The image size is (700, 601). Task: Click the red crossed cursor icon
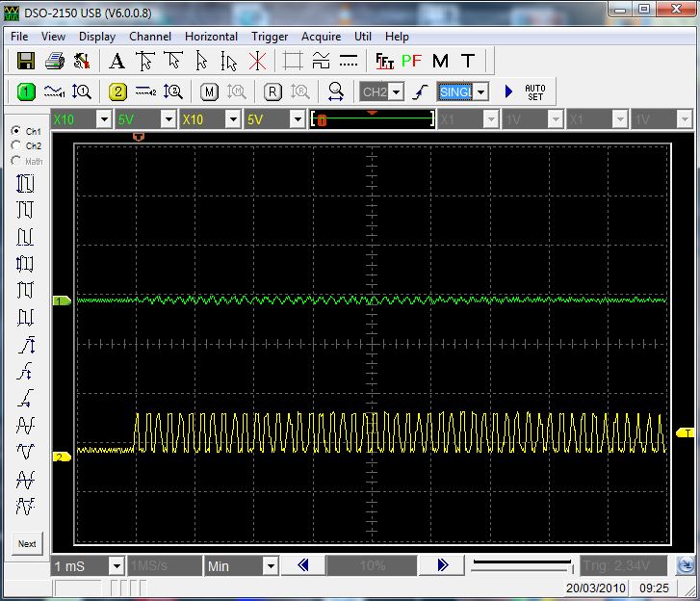257,61
